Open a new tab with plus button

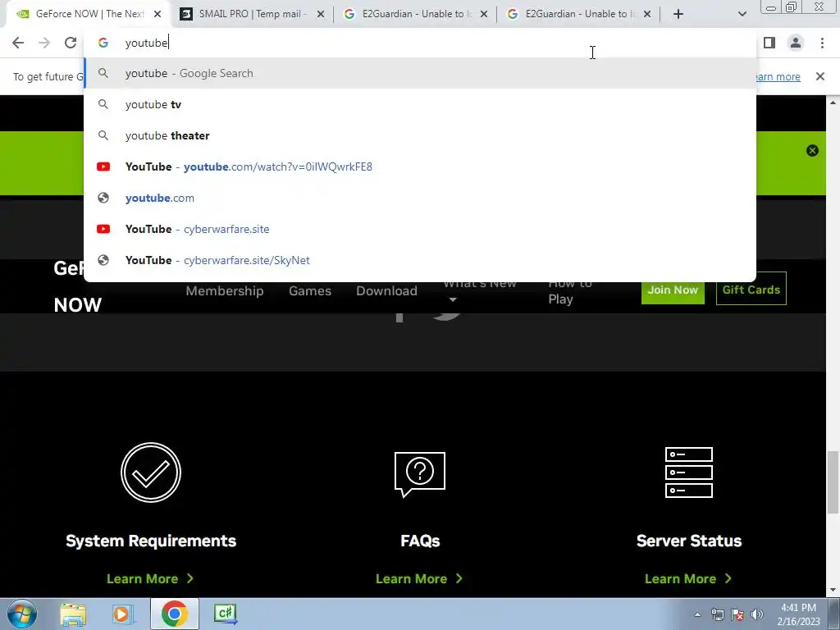(x=678, y=14)
